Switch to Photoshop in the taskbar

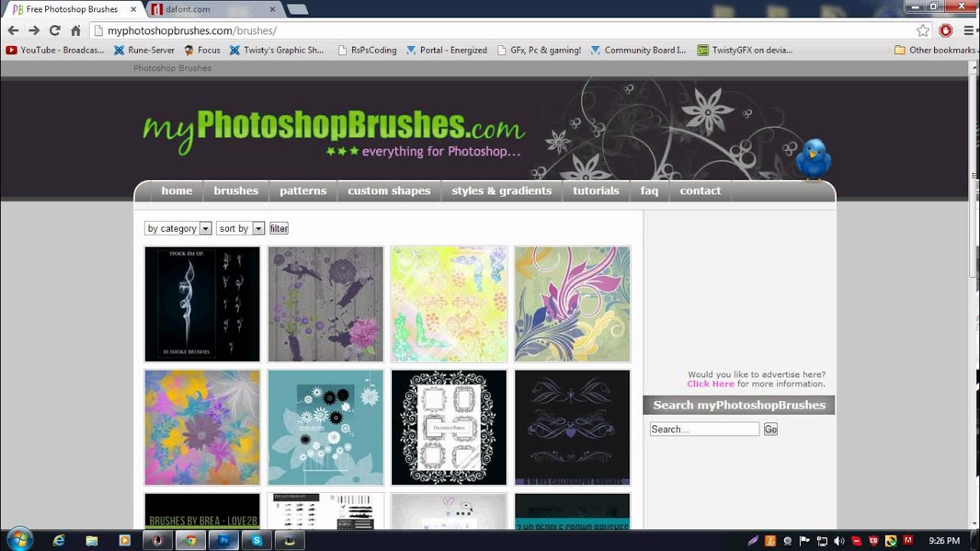coord(224,540)
